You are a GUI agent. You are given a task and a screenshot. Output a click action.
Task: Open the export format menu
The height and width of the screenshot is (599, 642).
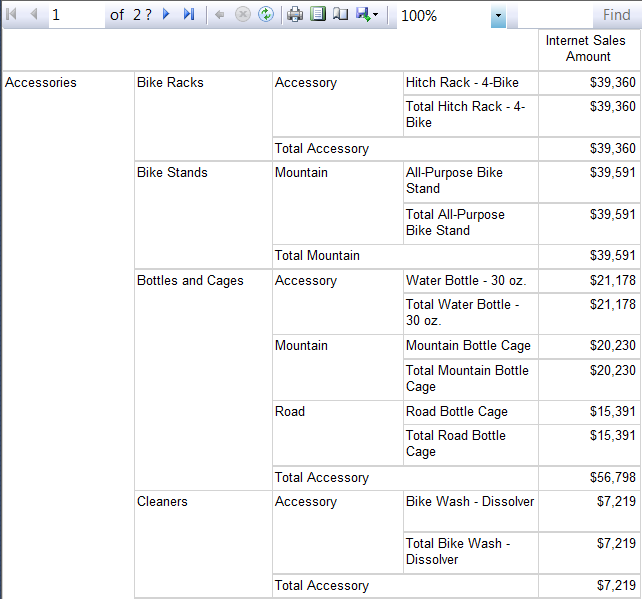pos(367,15)
